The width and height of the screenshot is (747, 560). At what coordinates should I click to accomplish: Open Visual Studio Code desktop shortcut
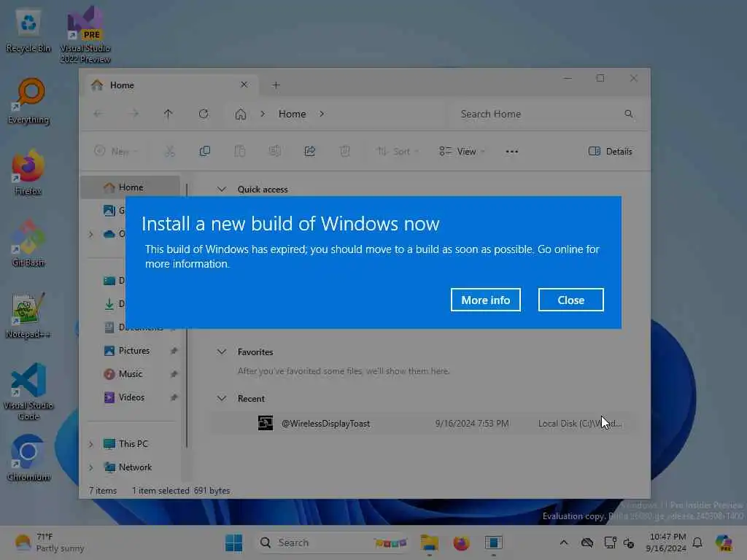click(28, 392)
